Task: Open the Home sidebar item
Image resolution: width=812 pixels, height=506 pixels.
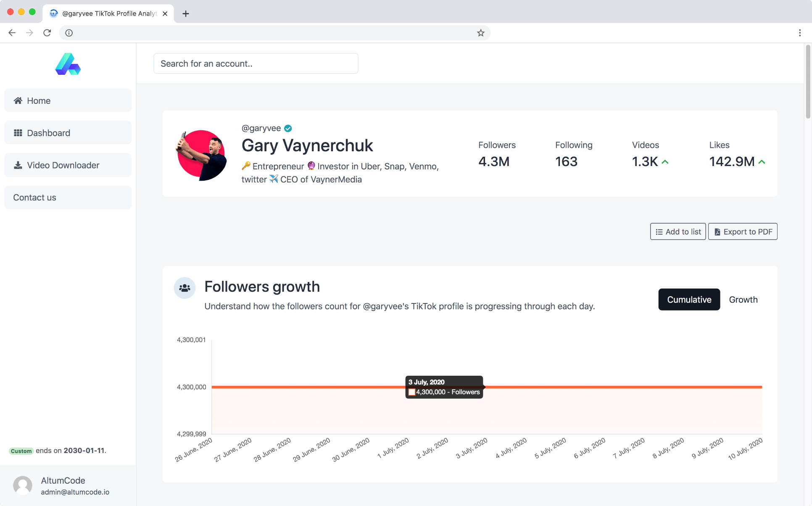Action: pos(68,100)
